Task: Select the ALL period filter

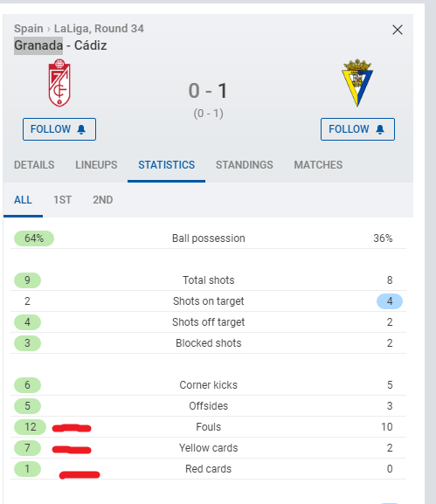Action: coord(23,200)
